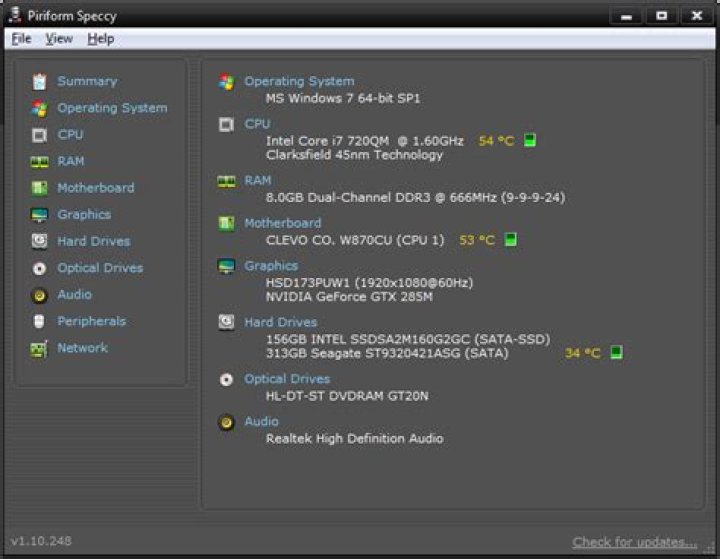720x559 pixels.
Task: Click the Operating System heading in summary pane
Action: [x=299, y=81]
